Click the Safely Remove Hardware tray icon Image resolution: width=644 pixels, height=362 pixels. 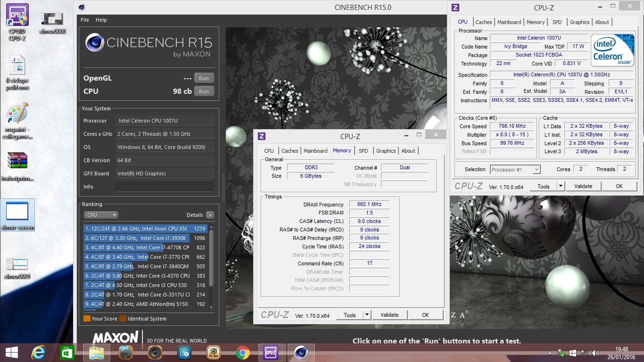[x=561, y=353]
